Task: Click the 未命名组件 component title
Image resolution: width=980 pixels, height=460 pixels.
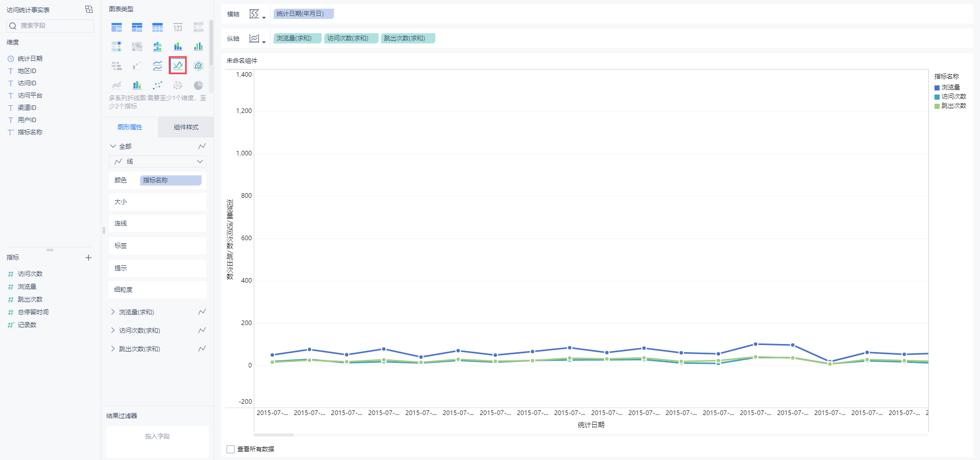Action: pyautogui.click(x=242, y=61)
